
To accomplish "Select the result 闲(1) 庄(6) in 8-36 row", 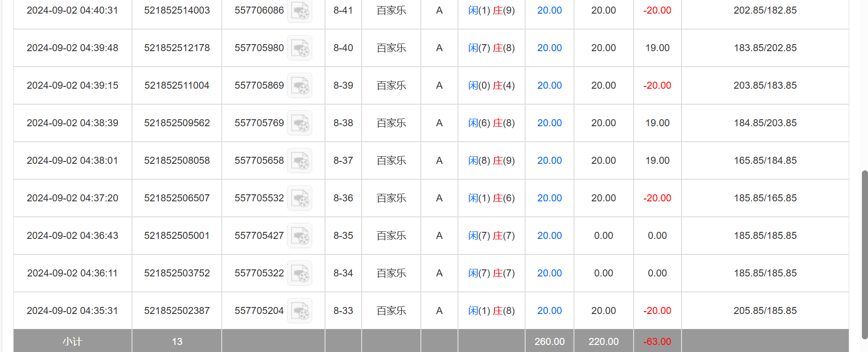I will [x=491, y=198].
